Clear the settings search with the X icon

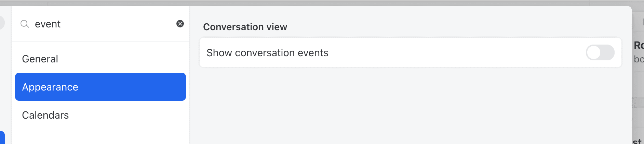[x=180, y=24]
